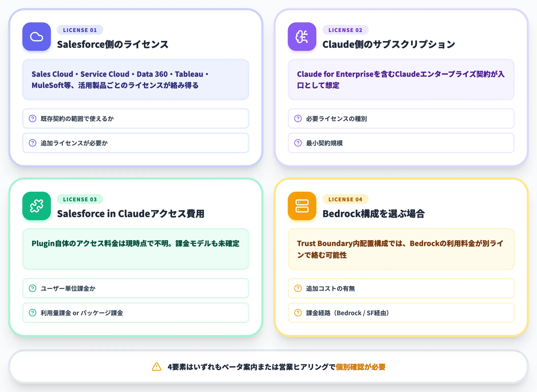The height and width of the screenshot is (392, 537).
Task: Select the row 追加コストの有無
Action: pyautogui.click(x=401, y=288)
